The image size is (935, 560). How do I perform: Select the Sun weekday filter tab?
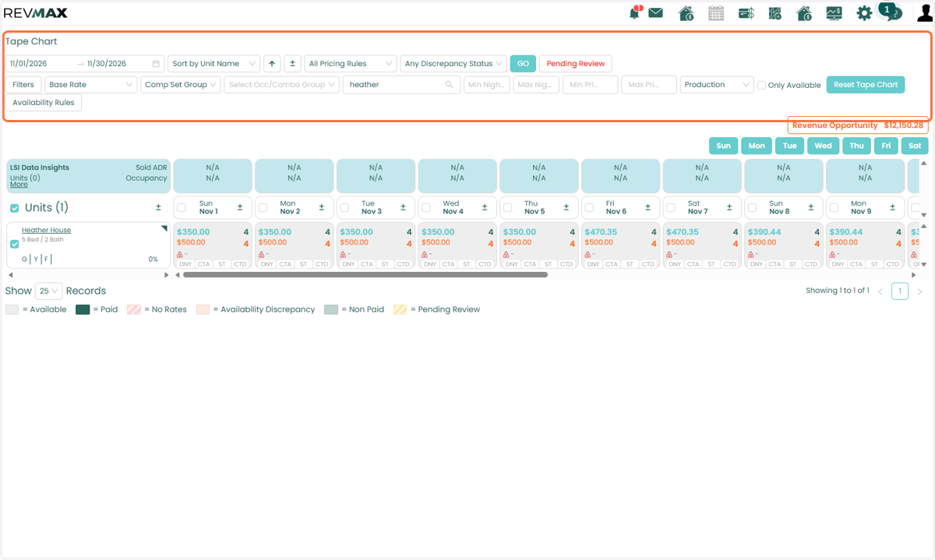coord(724,146)
